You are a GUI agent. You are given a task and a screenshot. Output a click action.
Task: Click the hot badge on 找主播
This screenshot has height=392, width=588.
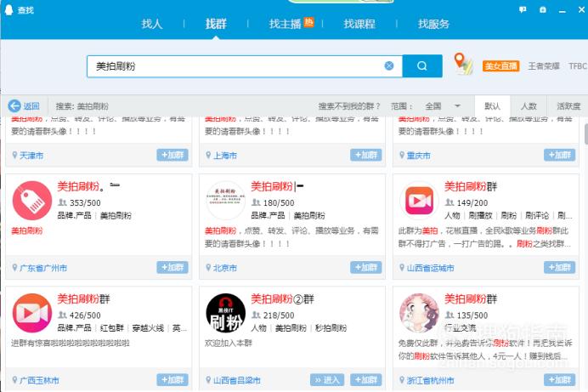[308, 22]
